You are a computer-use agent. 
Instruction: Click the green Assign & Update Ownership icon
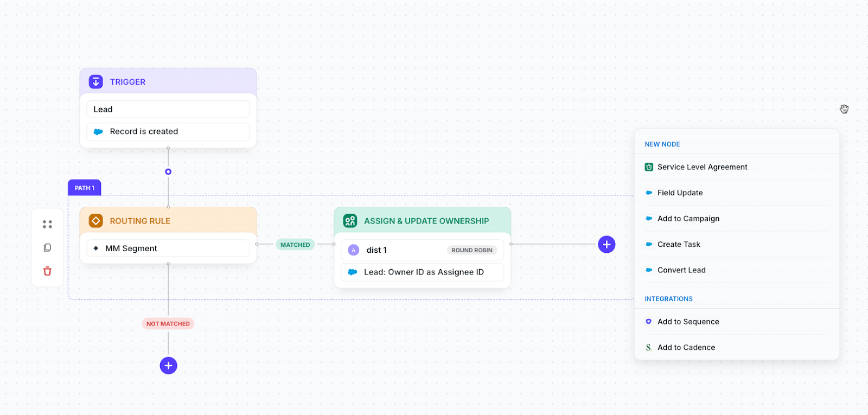pyautogui.click(x=350, y=221)
